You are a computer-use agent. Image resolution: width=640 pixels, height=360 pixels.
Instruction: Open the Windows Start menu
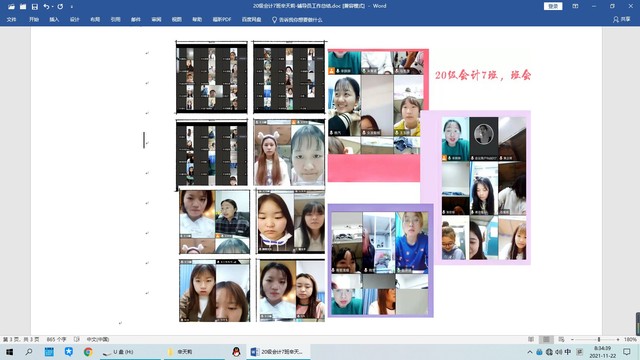tap(9, 352)
